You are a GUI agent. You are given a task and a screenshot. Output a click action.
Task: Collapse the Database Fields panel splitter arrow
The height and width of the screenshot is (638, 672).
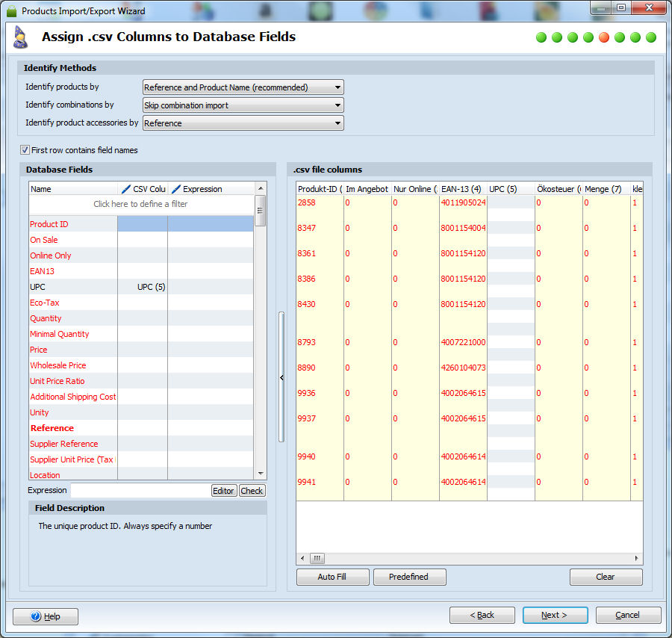281,378
